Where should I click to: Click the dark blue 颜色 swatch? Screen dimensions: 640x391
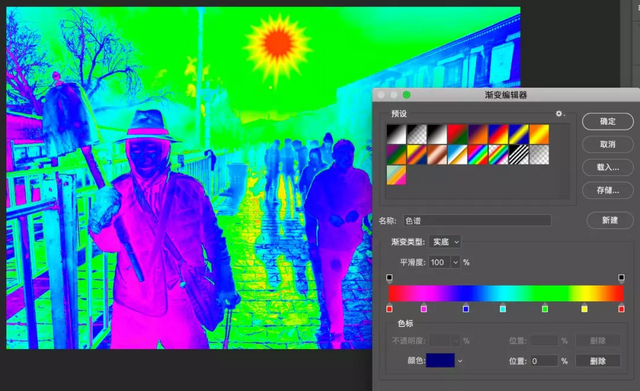[x=440, y=360]
